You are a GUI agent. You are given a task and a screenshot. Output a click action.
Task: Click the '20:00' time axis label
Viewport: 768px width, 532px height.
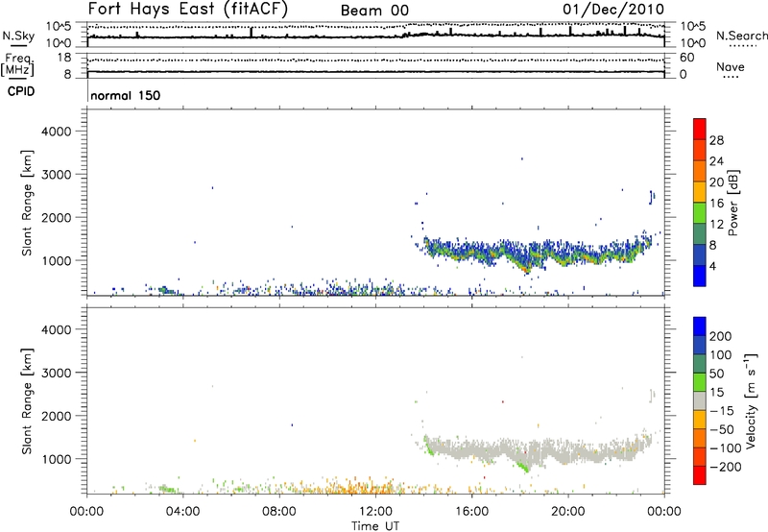pos(567,512)
